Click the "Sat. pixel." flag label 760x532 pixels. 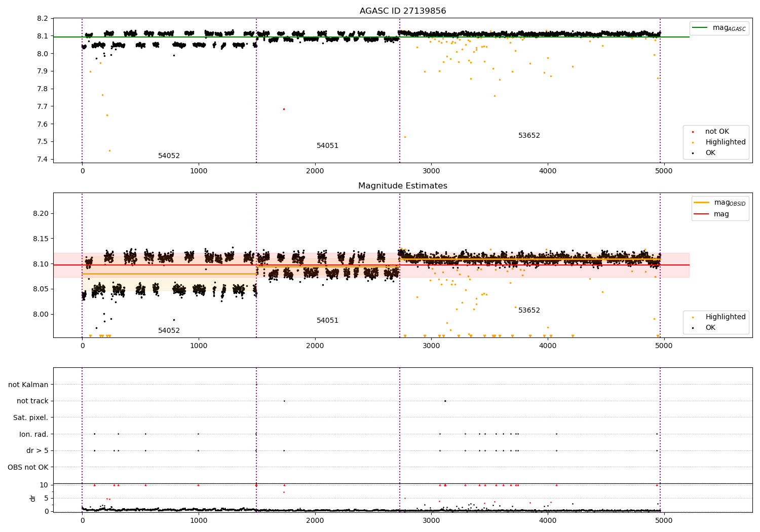30,418
